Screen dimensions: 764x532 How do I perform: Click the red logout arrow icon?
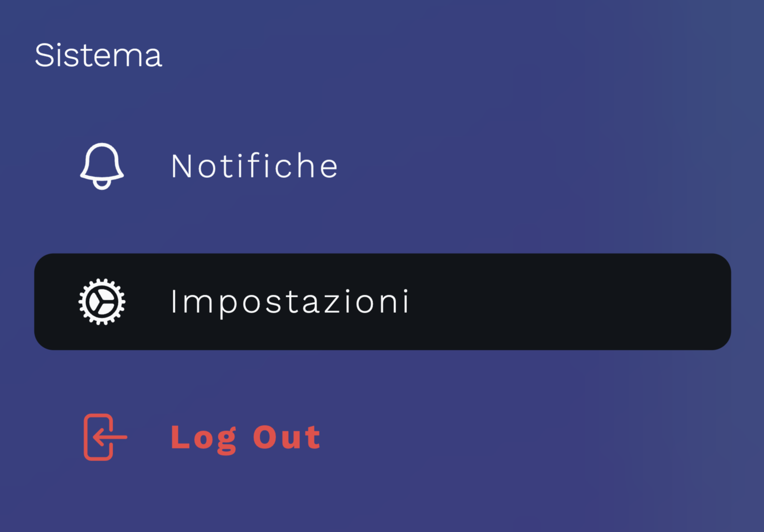(104, 437)
